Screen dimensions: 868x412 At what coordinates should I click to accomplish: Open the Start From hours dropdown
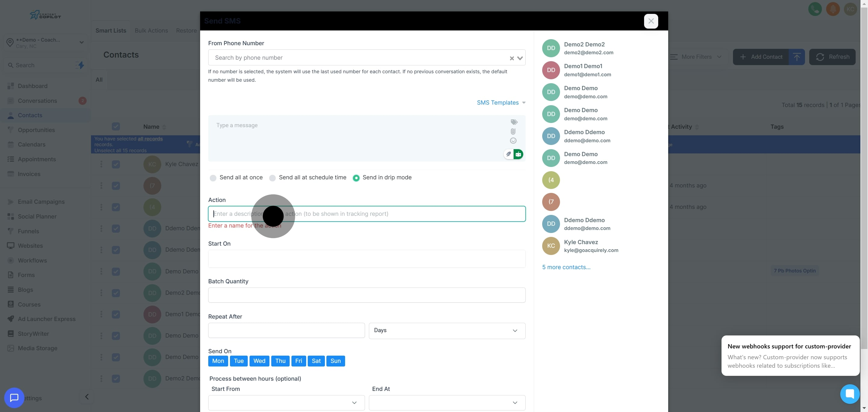coord(286,403)
